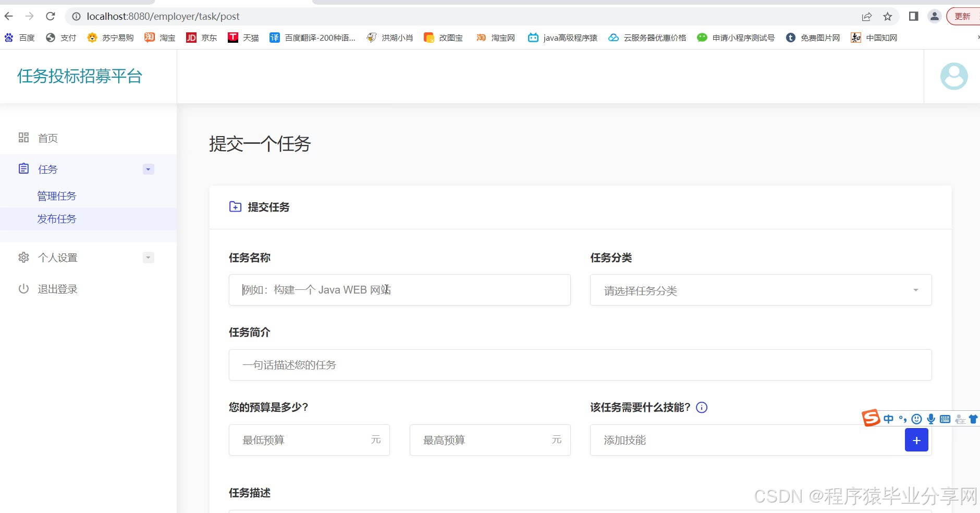
Task: Open the 百度 bookmark
Action: (19, 38)
